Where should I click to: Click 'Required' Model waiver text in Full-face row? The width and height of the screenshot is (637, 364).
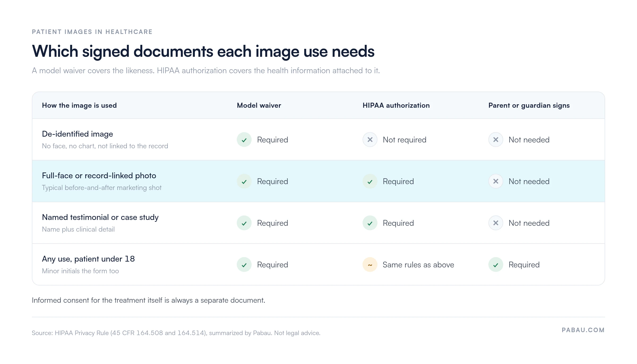[273, 181]
